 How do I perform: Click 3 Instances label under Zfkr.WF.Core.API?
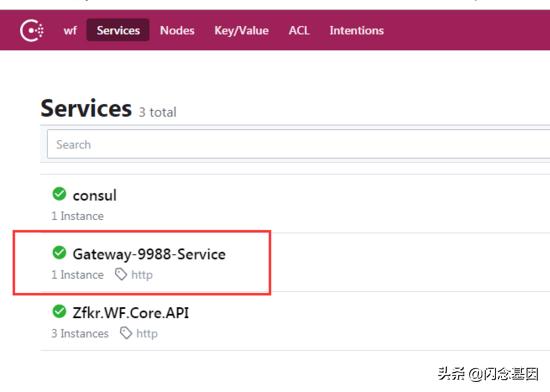[x=80, y=333]
